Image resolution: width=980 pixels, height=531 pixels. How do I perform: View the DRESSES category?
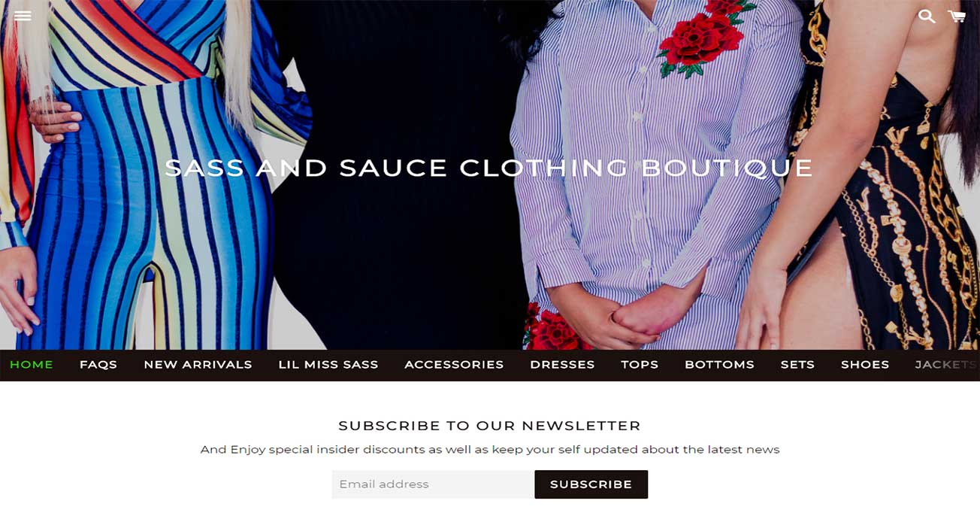pos(562,365)
